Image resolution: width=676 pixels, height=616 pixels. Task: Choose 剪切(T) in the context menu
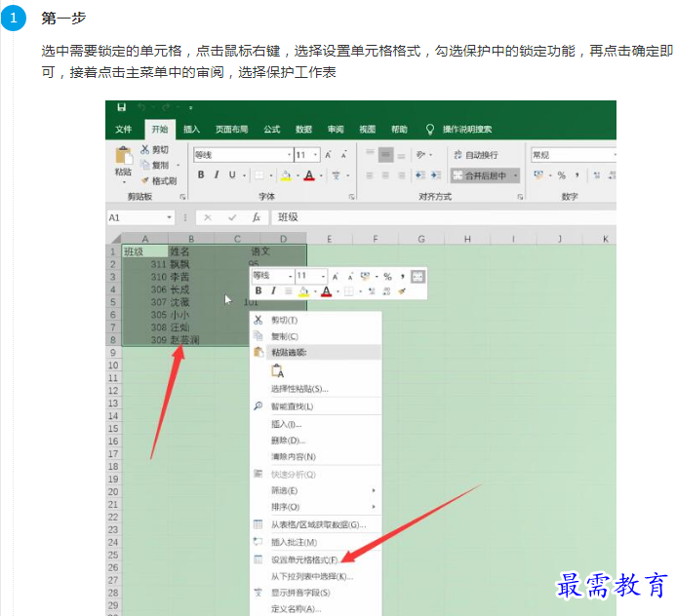(316, 320)
